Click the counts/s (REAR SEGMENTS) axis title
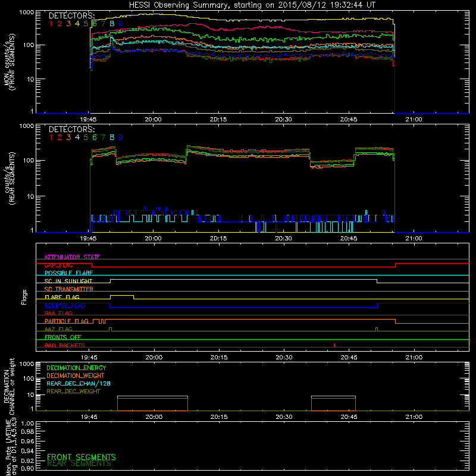476x476 pixels. pyautogui.click(x=10, y=178)
